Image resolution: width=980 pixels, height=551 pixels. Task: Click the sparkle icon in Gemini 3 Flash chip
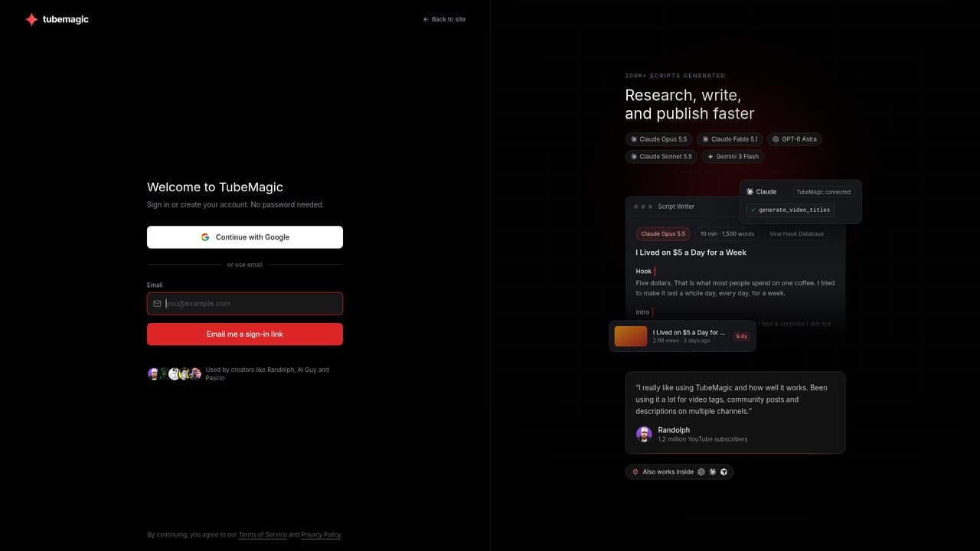(710, 156)
